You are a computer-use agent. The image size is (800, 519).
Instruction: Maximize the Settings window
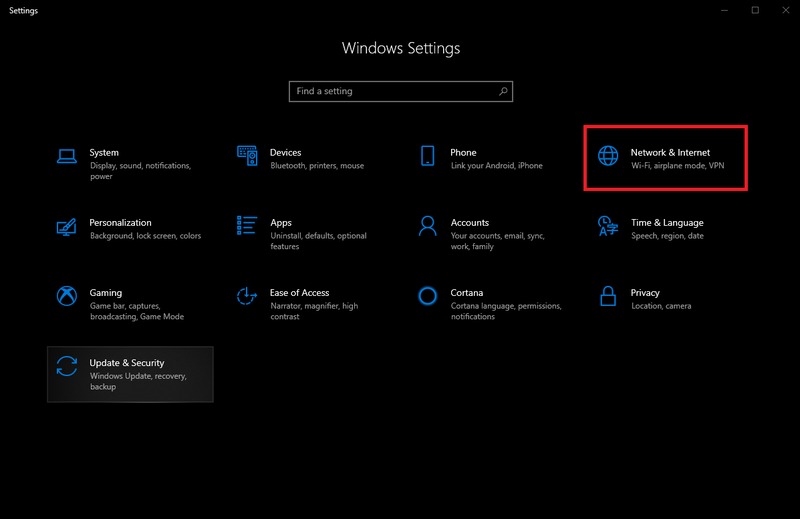[755, 10]
